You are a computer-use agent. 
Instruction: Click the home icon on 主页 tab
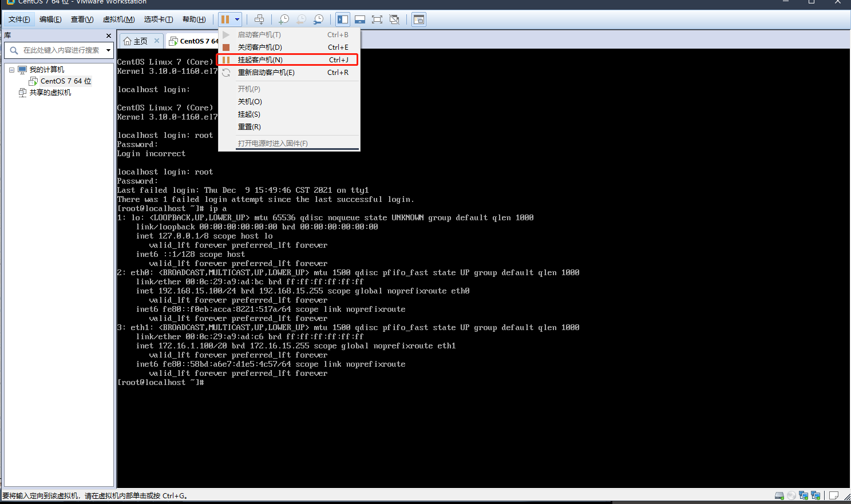pos(128,41)
